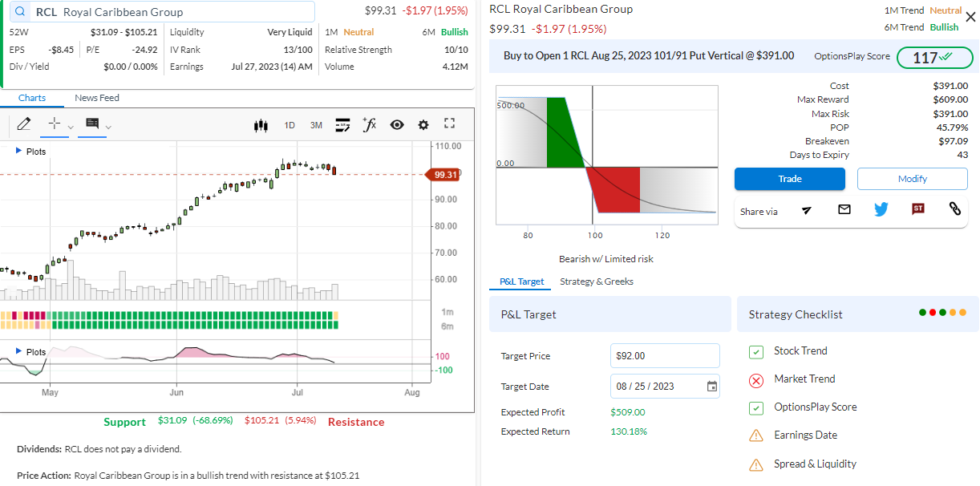Share via StockTwits ST icon
This screenshot has height=486, width=980.
tap(918, 209)
